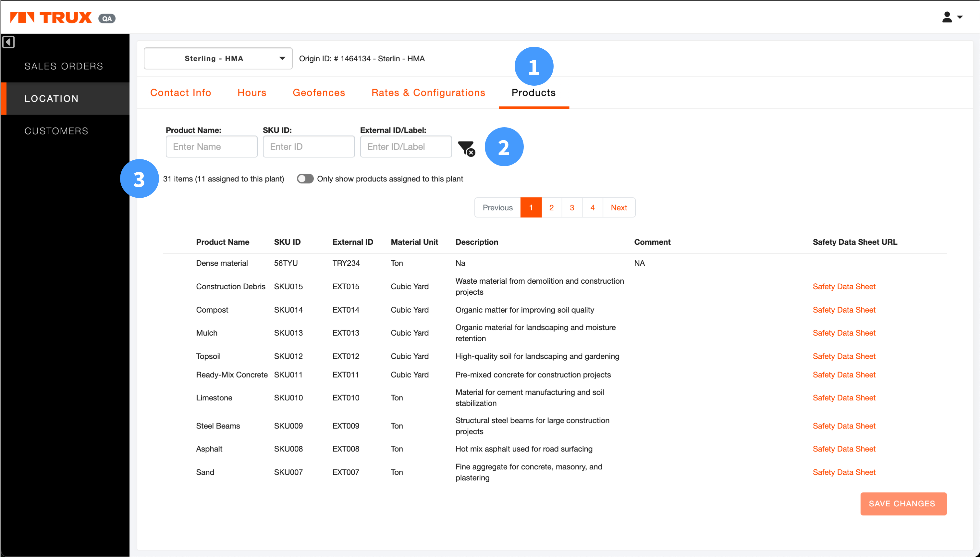
Task: Switch to the Contact Info tab
Action: (180, 93)
